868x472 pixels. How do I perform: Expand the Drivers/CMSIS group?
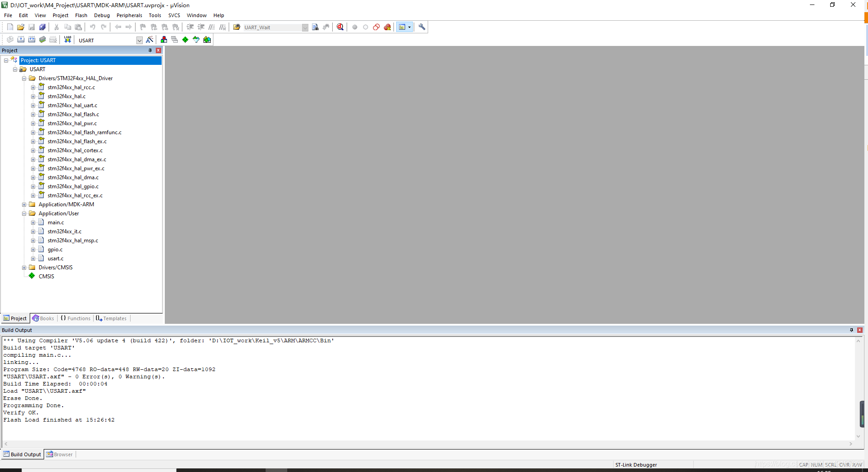point(24,268)
